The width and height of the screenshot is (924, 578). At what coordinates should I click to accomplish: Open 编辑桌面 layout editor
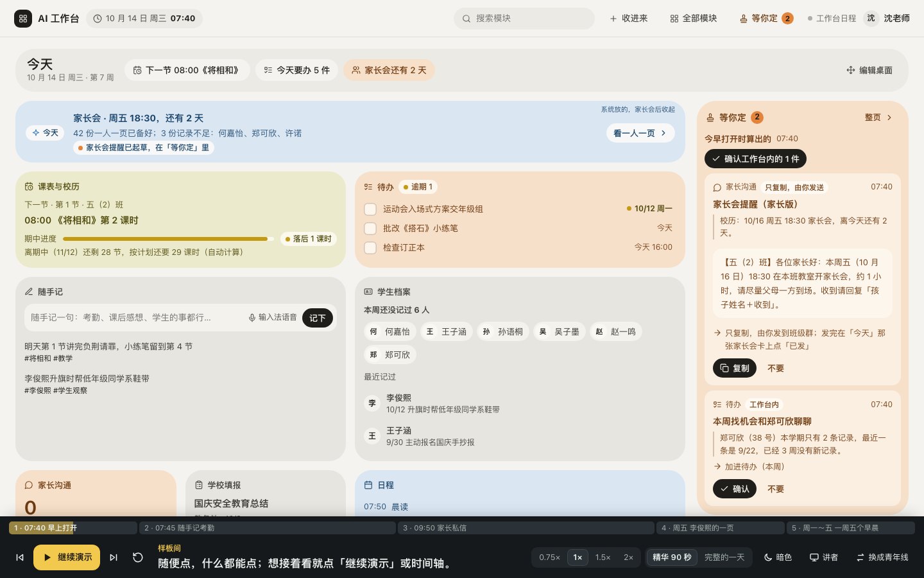click(x=869, y=70)
